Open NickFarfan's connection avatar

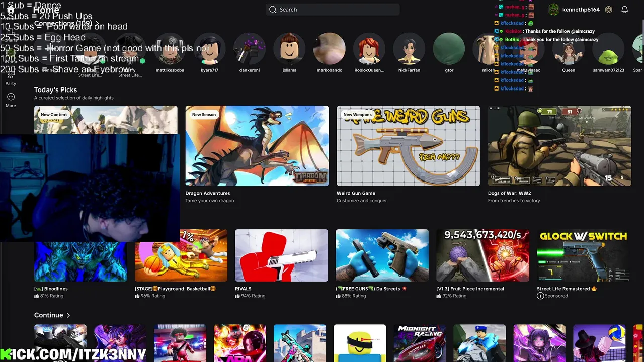[x=409, y=49]
